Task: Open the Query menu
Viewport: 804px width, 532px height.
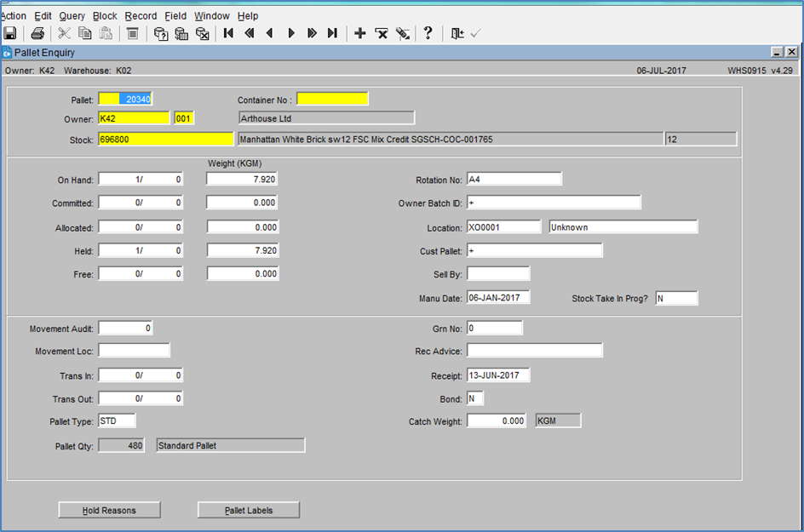Action: pos(72,16)
